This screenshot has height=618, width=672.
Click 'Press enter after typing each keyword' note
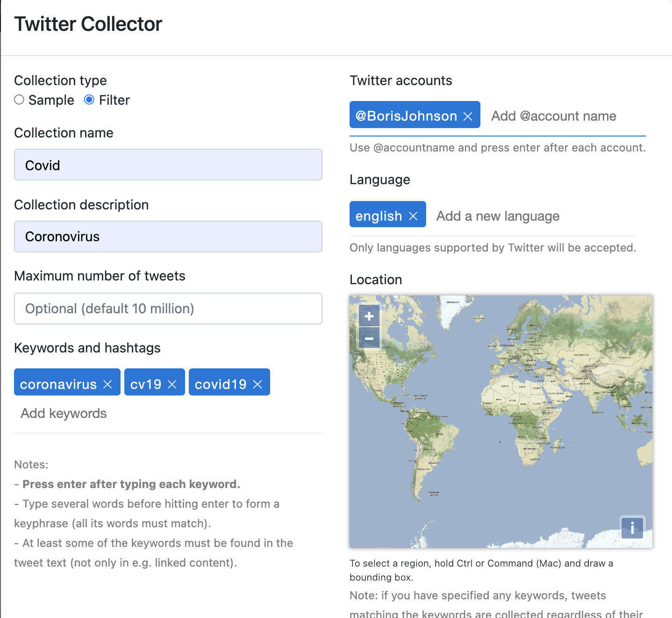coord(131,484)
